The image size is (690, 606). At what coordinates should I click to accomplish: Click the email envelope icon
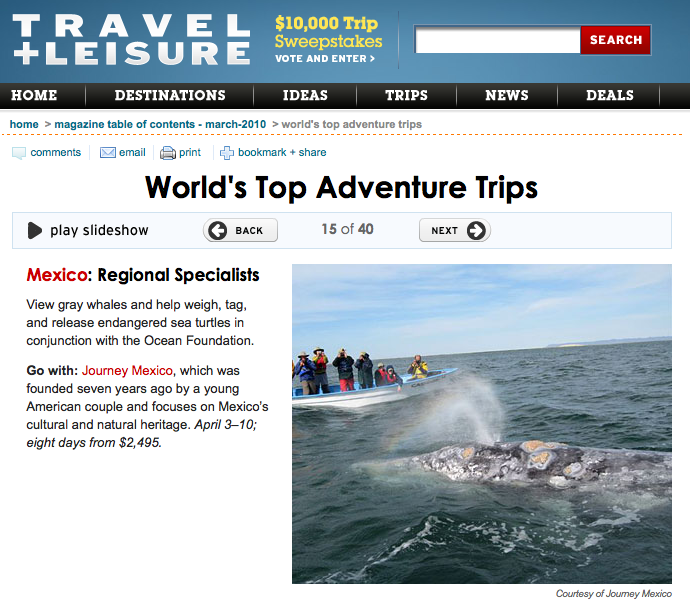point(107,152)
